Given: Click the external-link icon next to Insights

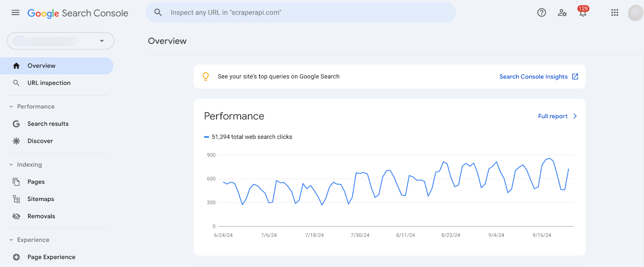Looking at the screenshot, I should [575, 77].
